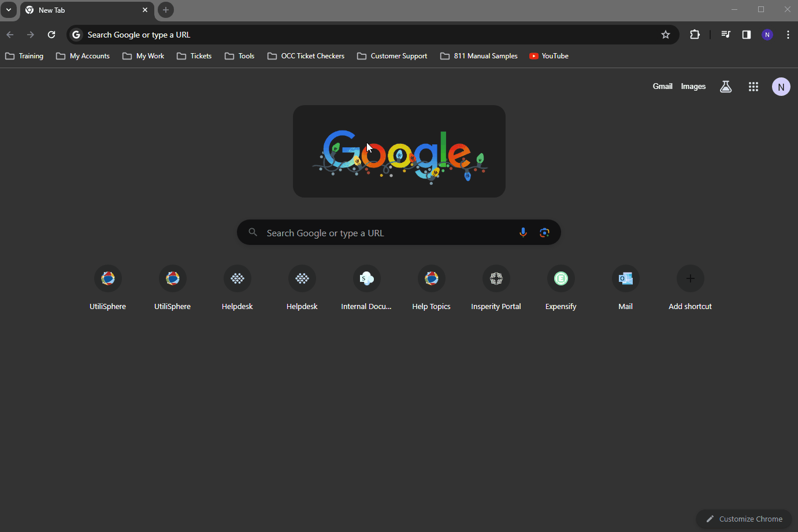This screenshot has height=532, width=798.
Task: Open the Gmail link
Action: click(663, 86)
